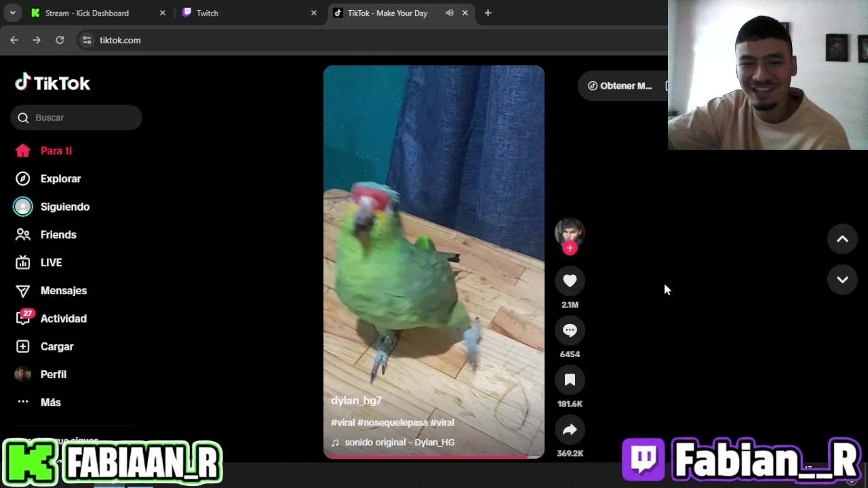Close the Twitch tab

313,13
